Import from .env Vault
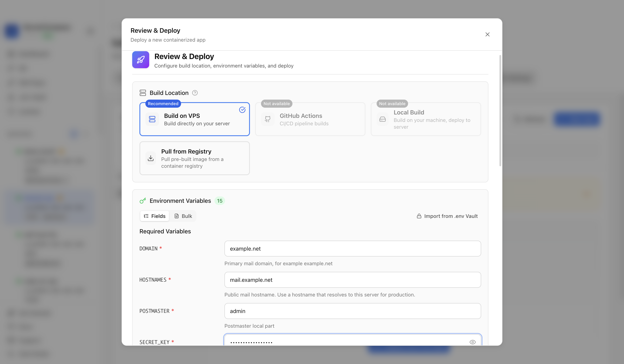This screenshot has width=624, height=364. pyautogui.click(x=447, y=216)
